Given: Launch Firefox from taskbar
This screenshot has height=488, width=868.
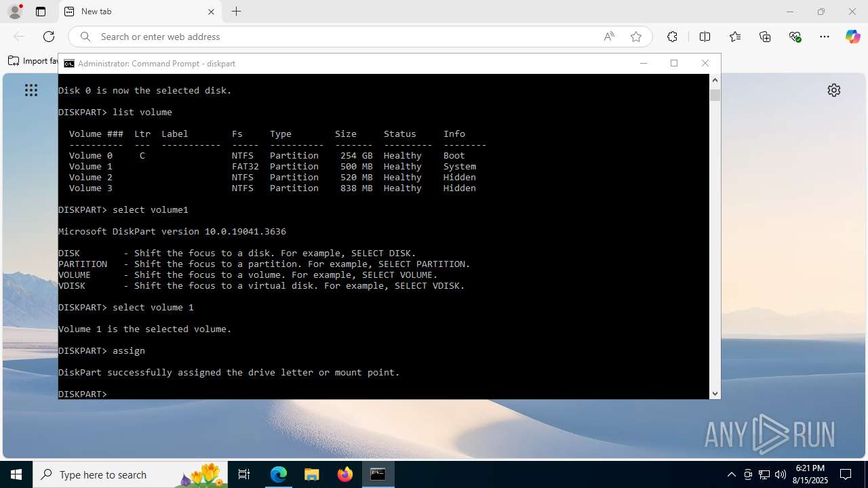Looking at the screenshot, I should [x=345, y=474].
